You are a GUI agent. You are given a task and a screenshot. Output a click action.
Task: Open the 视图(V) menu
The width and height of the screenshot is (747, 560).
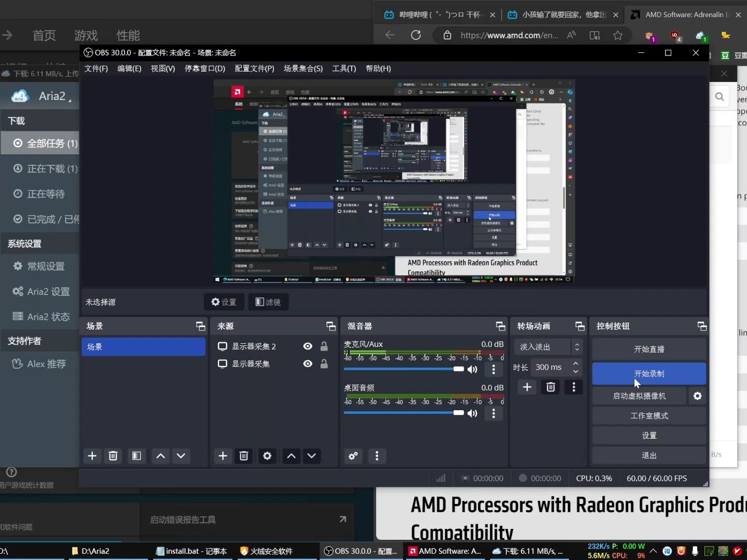coord(163,68)
